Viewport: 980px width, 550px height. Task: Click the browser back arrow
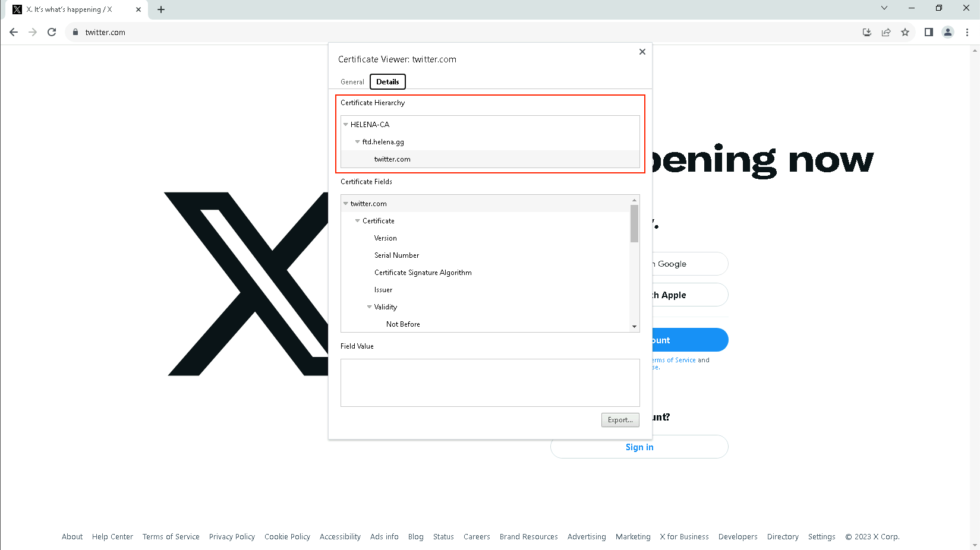pos(14,32)
